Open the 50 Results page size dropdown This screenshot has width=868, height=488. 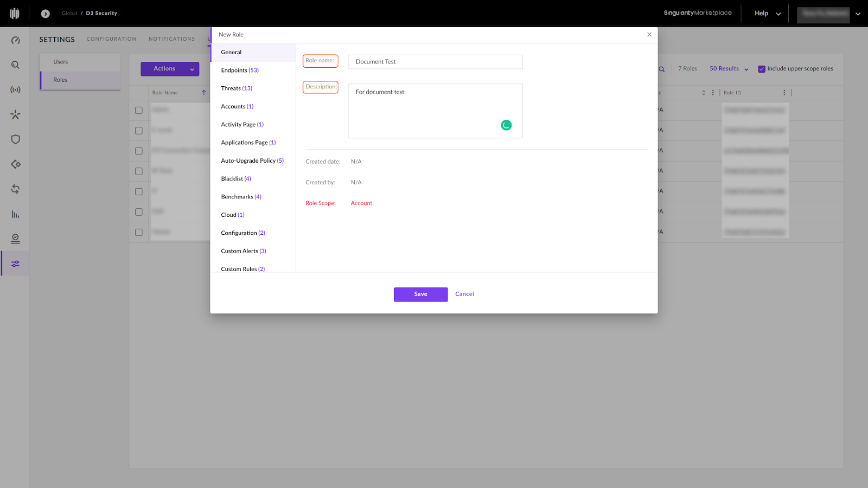(x=729, y=69)
